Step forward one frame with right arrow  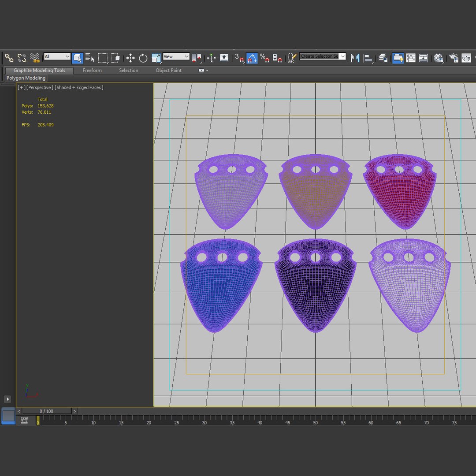pyautogui.click(x=74, y=411)
